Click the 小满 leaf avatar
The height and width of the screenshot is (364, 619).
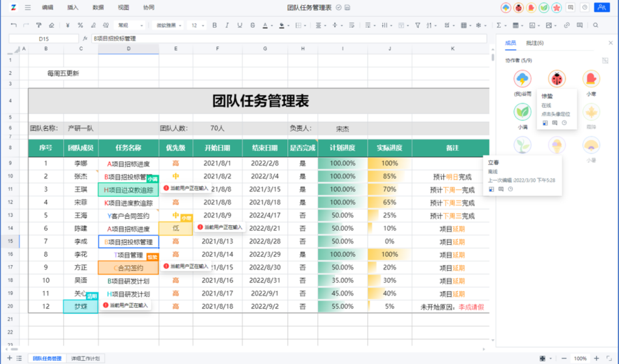point(523,111)
